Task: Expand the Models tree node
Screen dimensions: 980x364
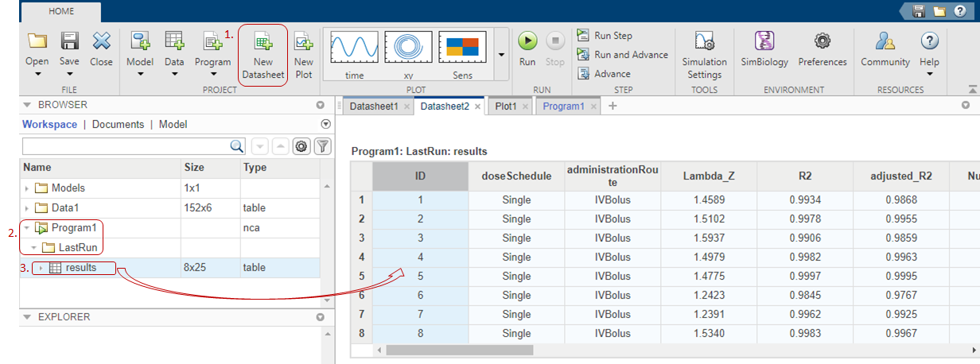Action: 26,188
